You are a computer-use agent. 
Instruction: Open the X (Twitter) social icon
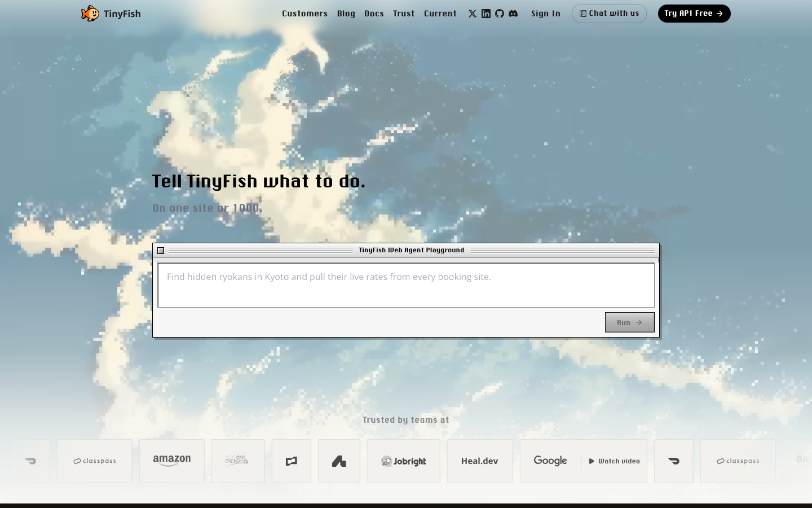point(473,14)
